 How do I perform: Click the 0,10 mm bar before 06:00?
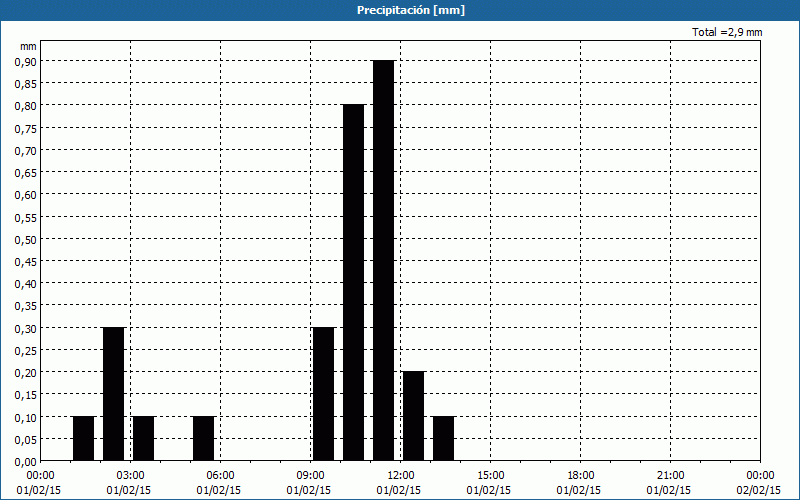pos(204,438)
